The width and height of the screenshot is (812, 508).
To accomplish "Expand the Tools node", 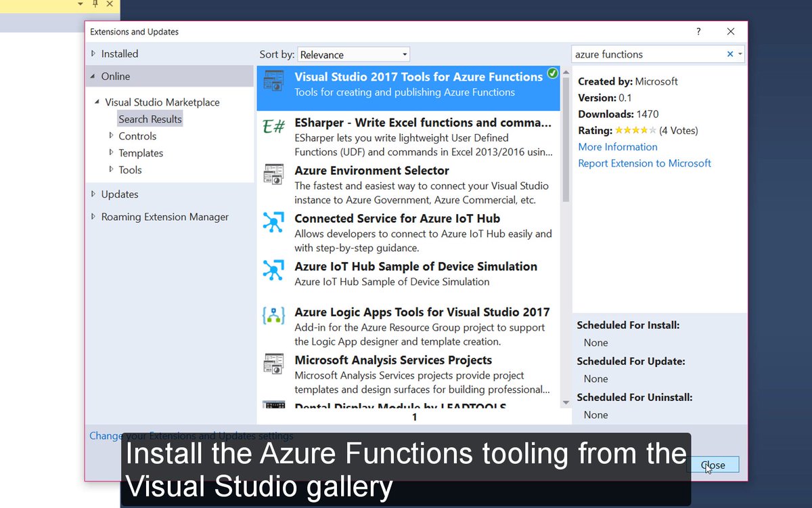I will [112, 169].
